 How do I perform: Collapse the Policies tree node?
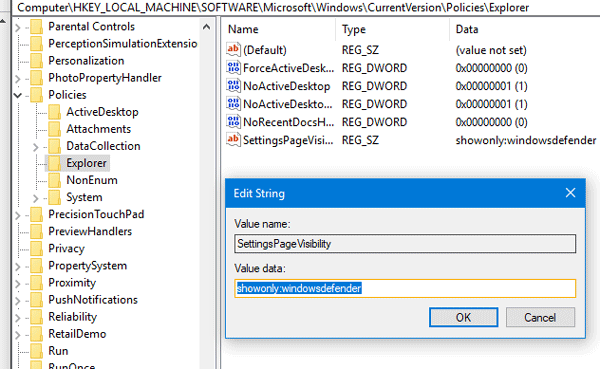18,95
